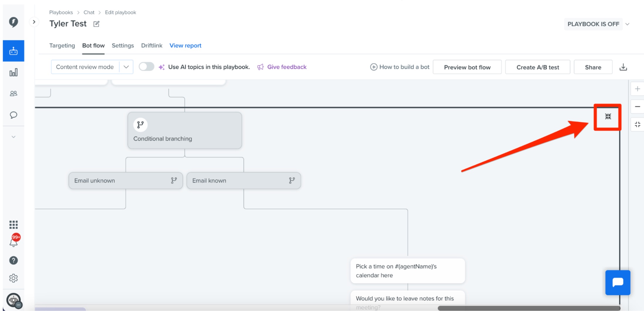Select the Pick a time calendar message node
Screen dimensions: 644x311
point(408,271)
